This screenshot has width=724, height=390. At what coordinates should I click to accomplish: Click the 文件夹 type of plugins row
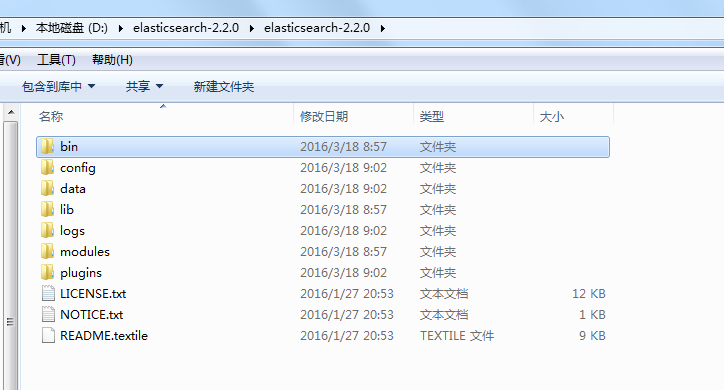(438, 273)
